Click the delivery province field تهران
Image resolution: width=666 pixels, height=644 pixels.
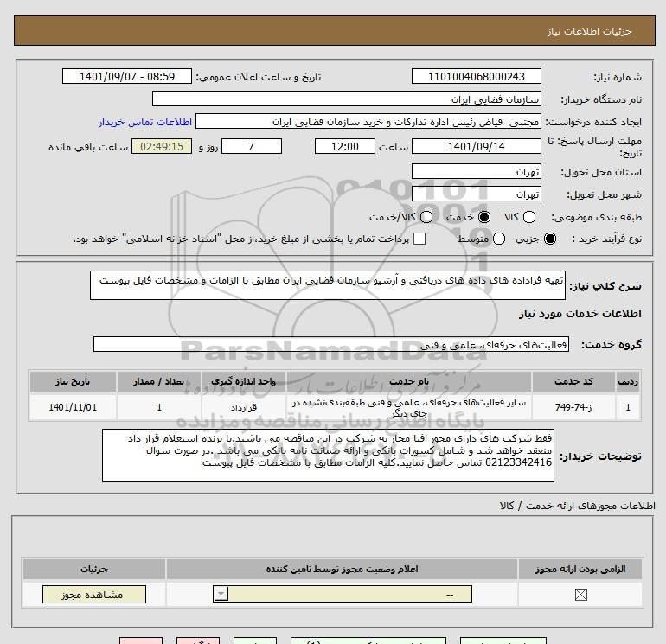tap(476, 172)
